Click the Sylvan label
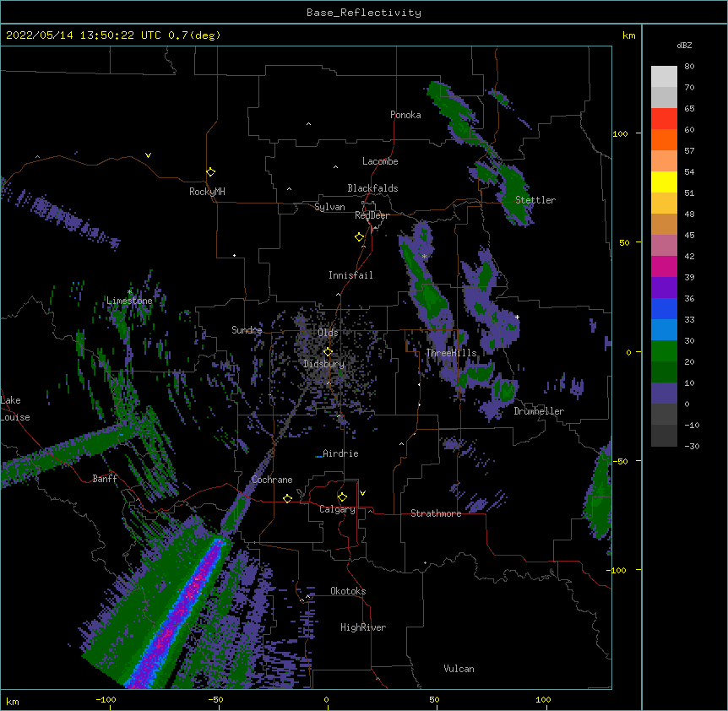This screenshot has width=728, height=711. point(329,207)
